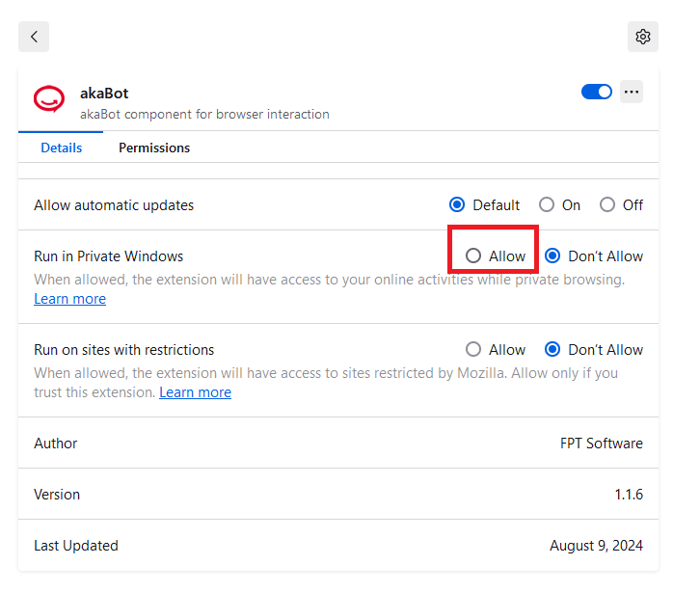The width and height of the screenshot is (700, 592).
Task: Click the date 'August 9, 2024'
Action: (x=596, y=546)
